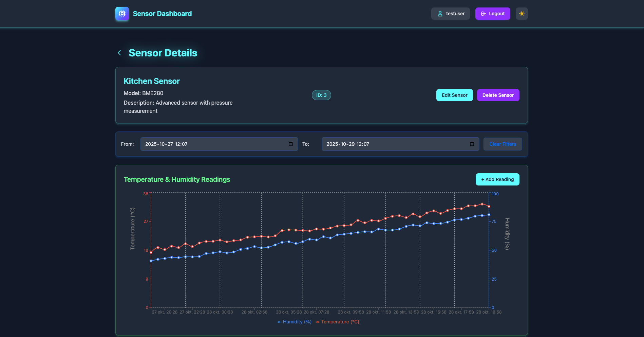Click the blue dot icon beside Humidity legend
644x337 pixels.
279,322
